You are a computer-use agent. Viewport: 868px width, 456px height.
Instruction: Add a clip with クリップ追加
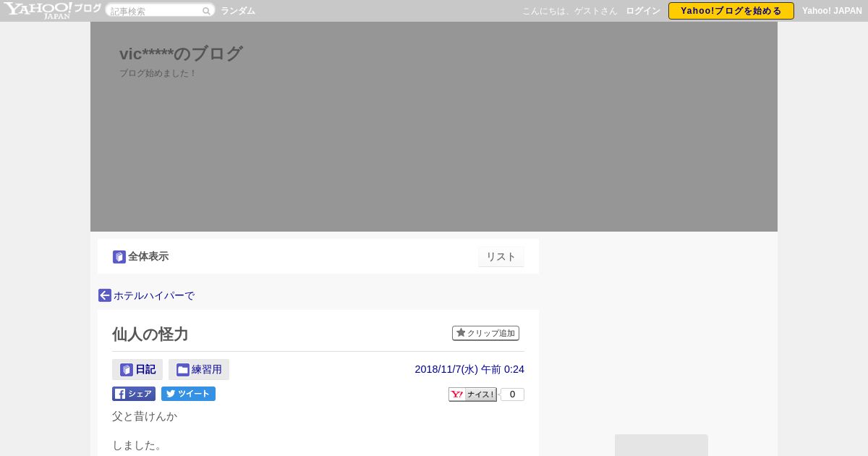(x=485, y=333)
